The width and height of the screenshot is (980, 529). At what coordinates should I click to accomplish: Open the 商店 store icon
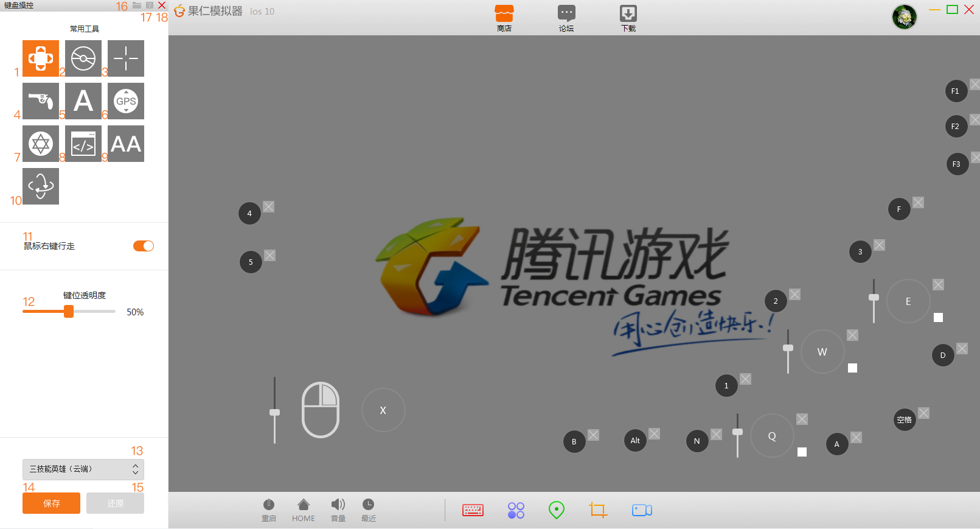point(504,18)
